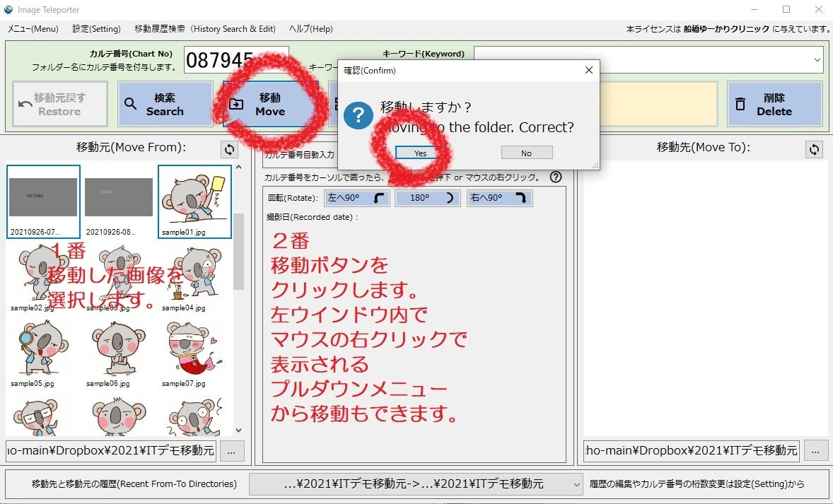This screenshot has width=833, height=504.
Task: Expand the Keyword dropdown
Action: 817,60
